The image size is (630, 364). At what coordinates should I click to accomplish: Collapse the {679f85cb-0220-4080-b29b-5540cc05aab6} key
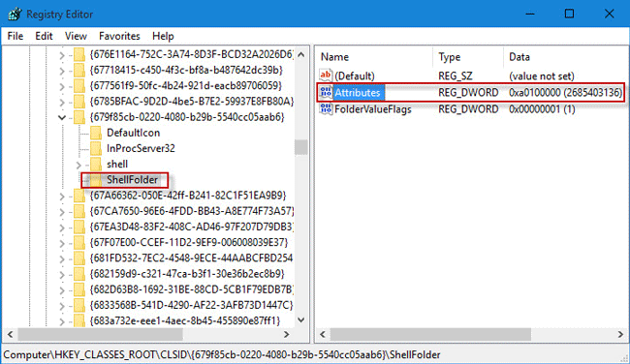coord(62,117)
